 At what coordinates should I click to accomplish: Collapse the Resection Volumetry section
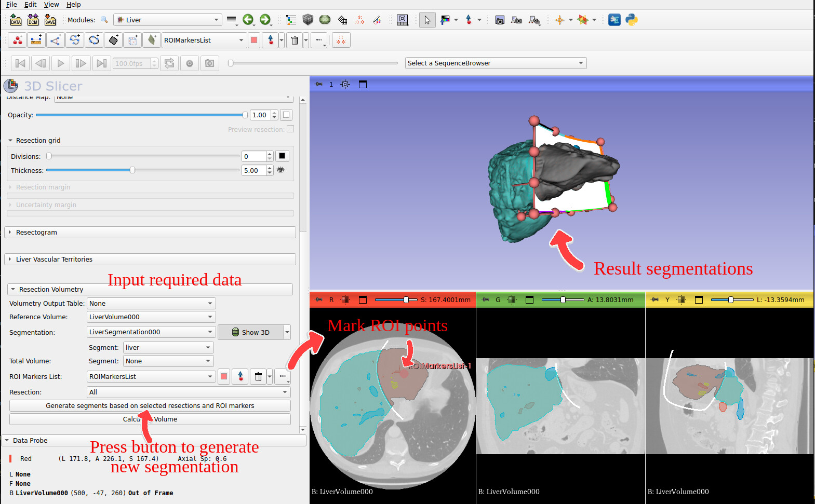pyautogui.click(x=150, y=289)
